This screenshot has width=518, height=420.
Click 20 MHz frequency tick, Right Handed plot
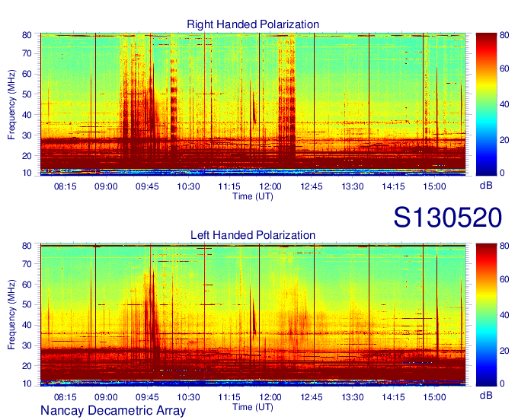(x=27, y=156)
